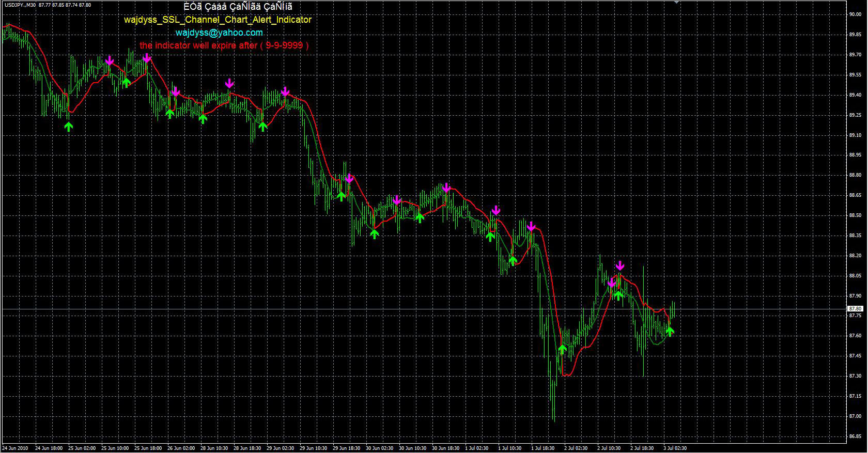Select the 89.40 price level label
This screenshot has height=453, width=868.
click(x=855, y=95)
